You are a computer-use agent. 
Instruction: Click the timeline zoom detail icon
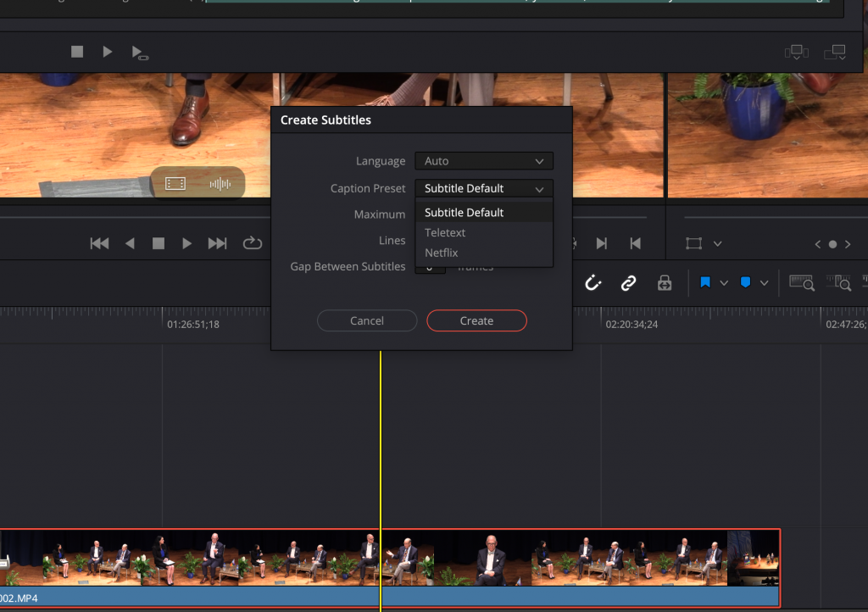coord(838,283)
